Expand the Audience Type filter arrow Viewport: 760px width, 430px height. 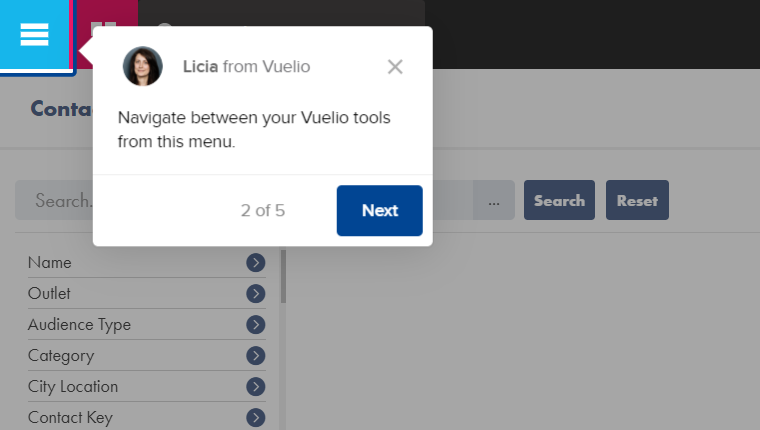[255, 325]
